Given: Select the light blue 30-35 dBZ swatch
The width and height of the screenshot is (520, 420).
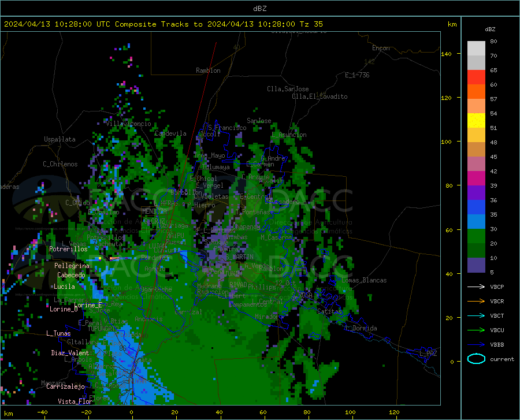Looking at the screenshot, I should [x=476, y=222].
